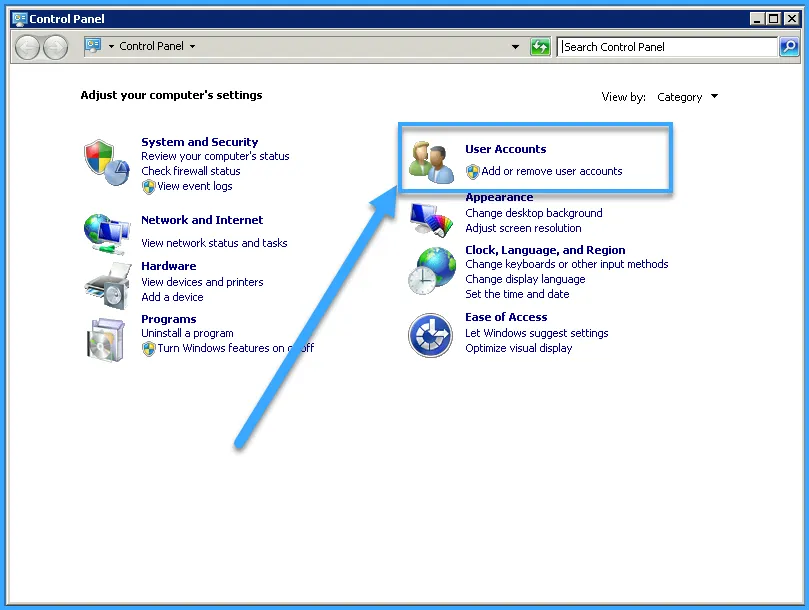Expand the Control Panel breadcrumb arrow
Image resolution: width=809 pixels, height=610 pixels.
point(192,46)
